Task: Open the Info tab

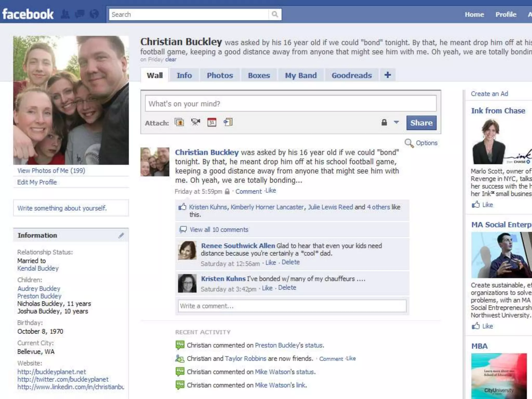Action: click(x=184, y=75)
